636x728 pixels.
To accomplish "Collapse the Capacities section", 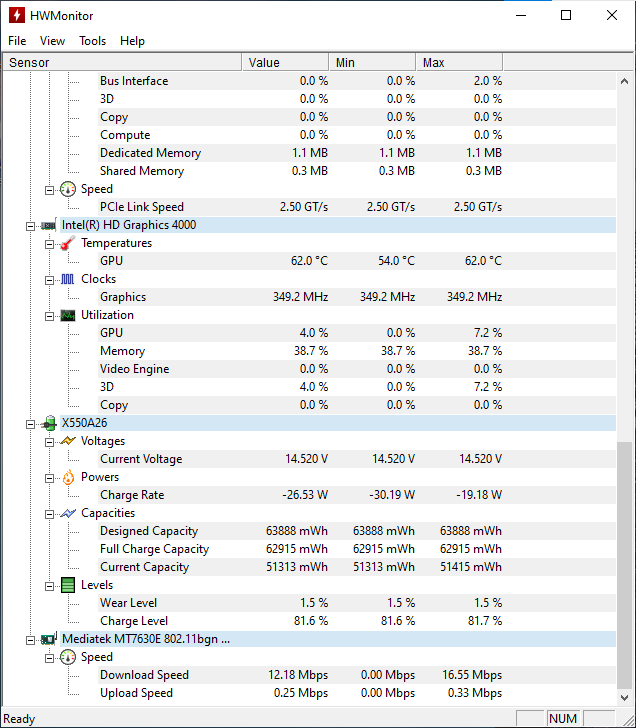I will coord(50,513).
